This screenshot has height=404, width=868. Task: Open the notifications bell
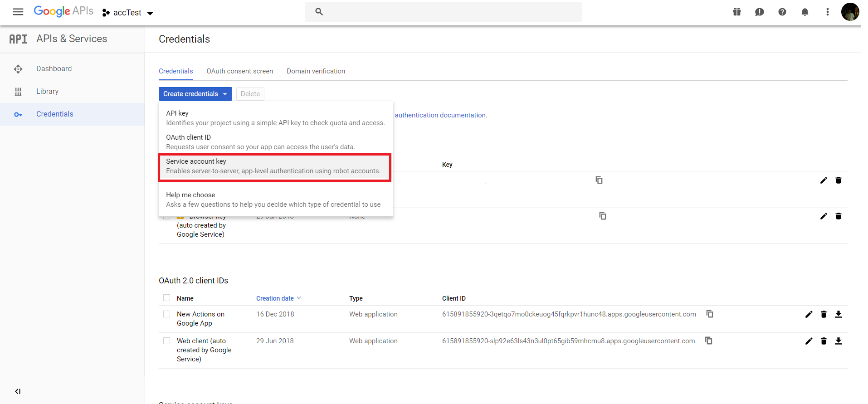805,12
